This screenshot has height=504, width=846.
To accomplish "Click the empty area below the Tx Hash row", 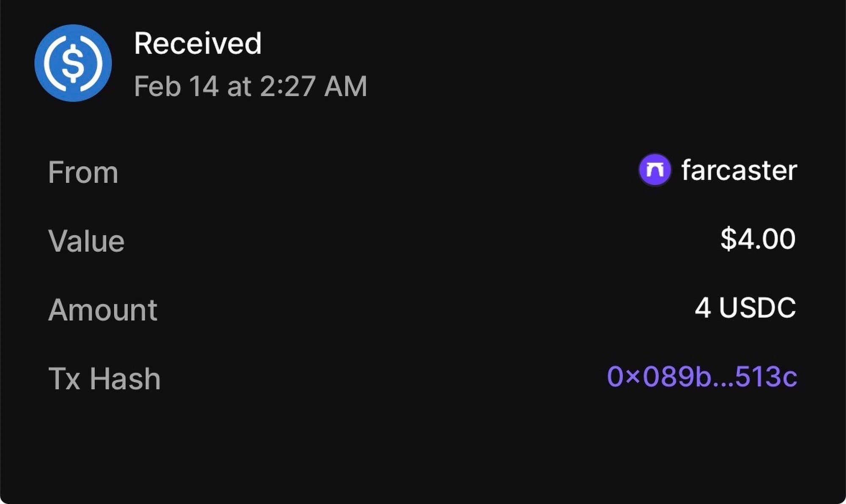I will click(x=423, y=448).
